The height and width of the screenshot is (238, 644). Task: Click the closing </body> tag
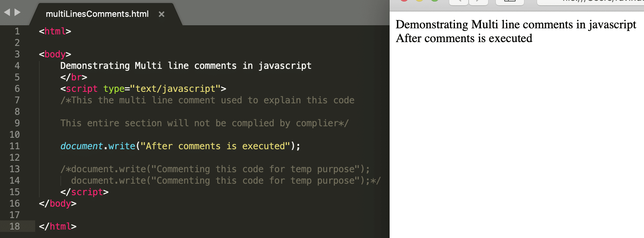(x=58, y=204)
